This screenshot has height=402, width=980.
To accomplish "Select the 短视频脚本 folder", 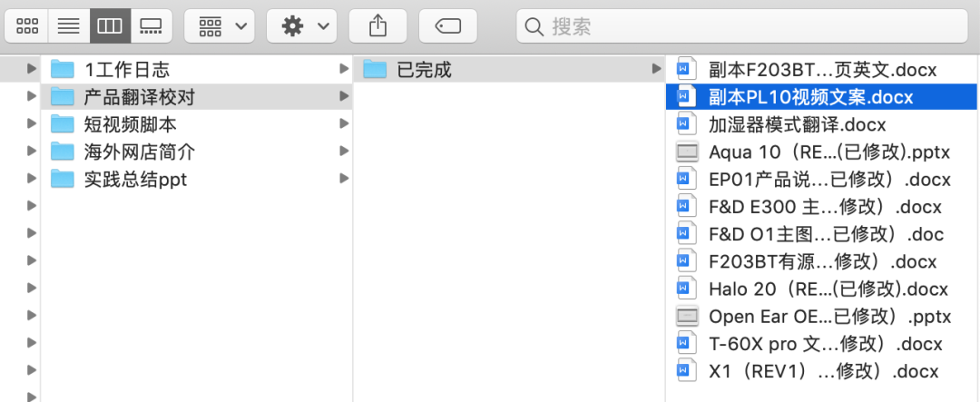I will tap(197, 124).
